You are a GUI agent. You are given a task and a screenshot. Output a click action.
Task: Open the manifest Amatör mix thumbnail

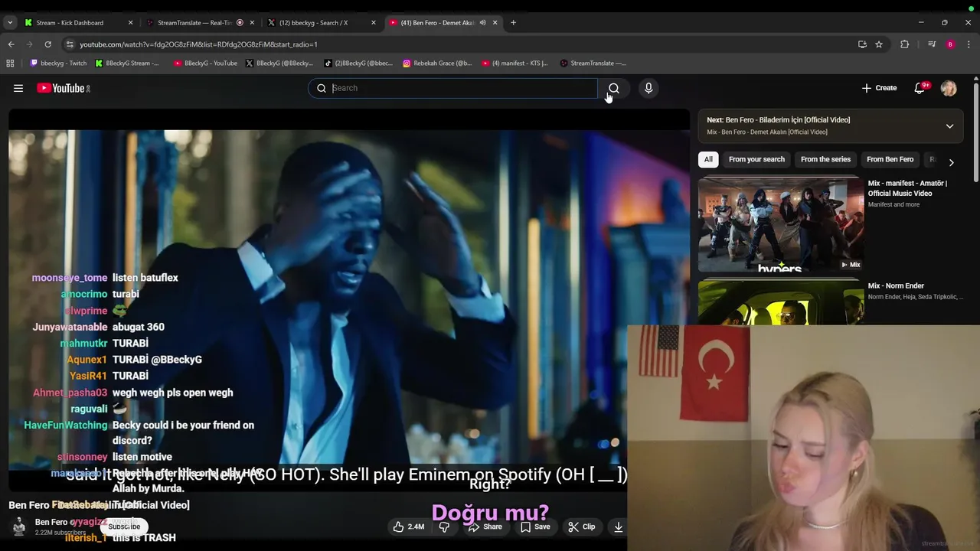pyautogui.click(x=781, y=224)
